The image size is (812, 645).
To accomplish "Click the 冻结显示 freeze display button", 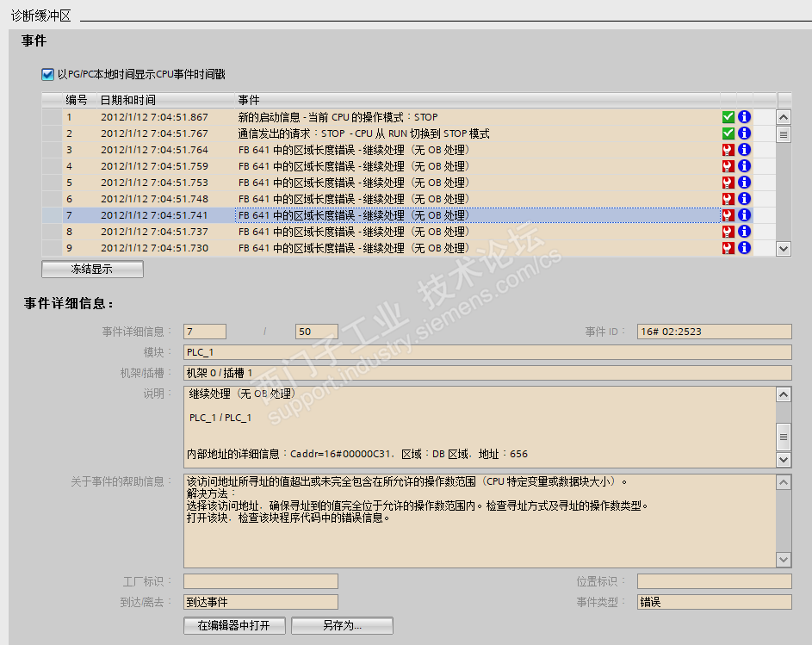I will (x=92, y=270).
